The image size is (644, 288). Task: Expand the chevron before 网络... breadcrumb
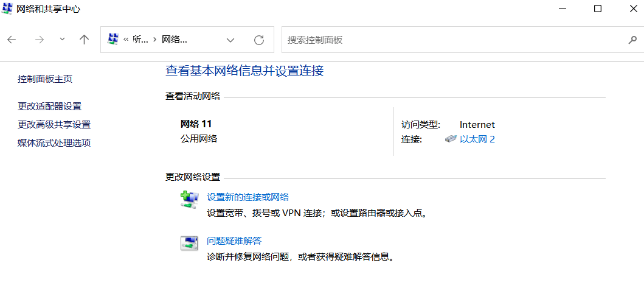coord(154,40)
